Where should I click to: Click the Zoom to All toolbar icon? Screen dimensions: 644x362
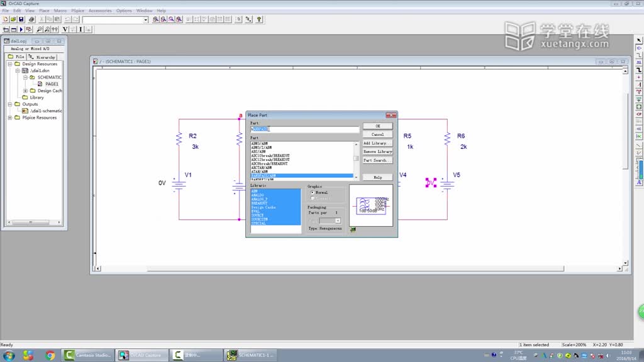tap(179, 19)
